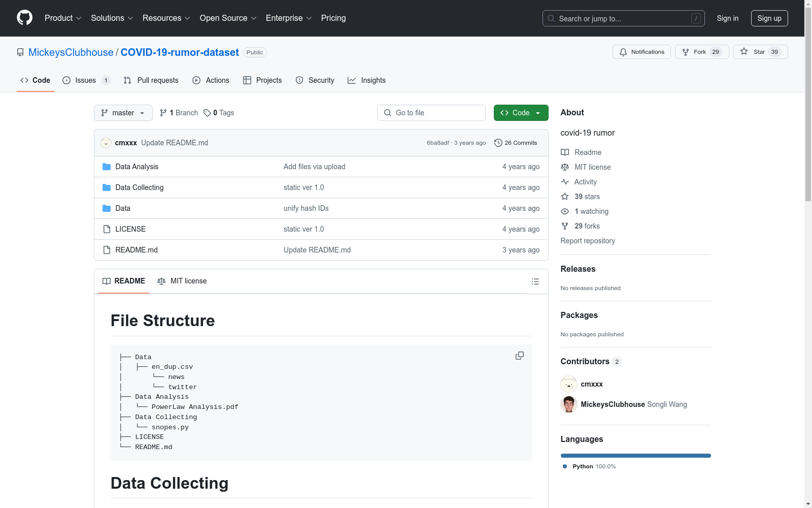The height and width of the screenshot is (508, 812).
Task: Open the README outline list icon
Action: click(x=535, y=281)
